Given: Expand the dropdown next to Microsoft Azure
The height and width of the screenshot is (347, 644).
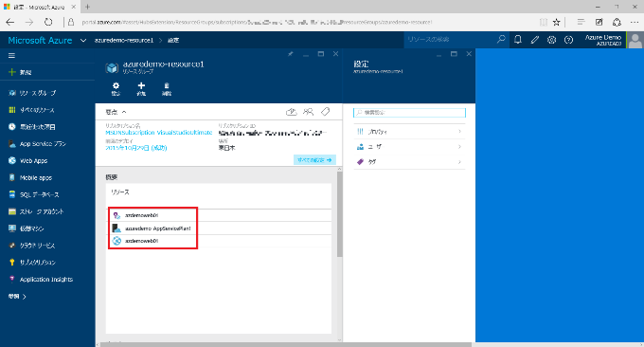Looking at the screenshot, I should coord(83,40).
